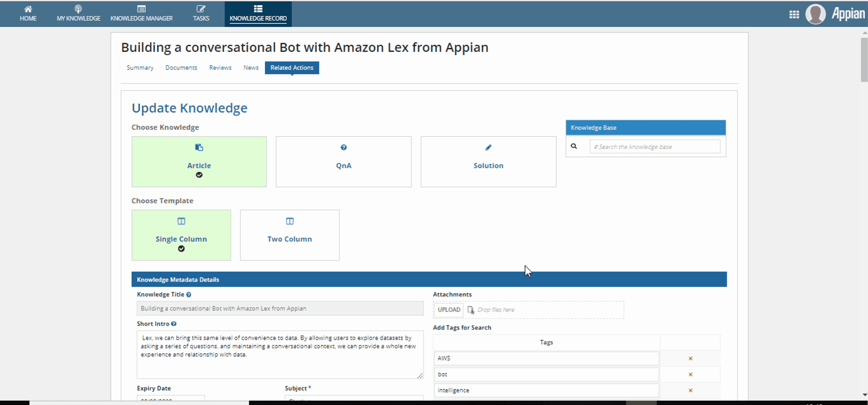This screenshot has width=868, height=405.
Task: Select the Single Column template card
Action: coord(181,235)
